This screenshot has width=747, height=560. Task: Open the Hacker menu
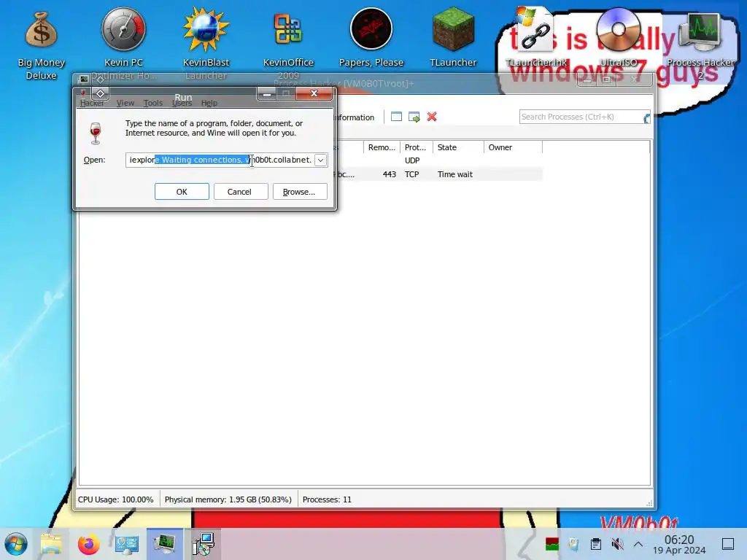coord(91,103)
